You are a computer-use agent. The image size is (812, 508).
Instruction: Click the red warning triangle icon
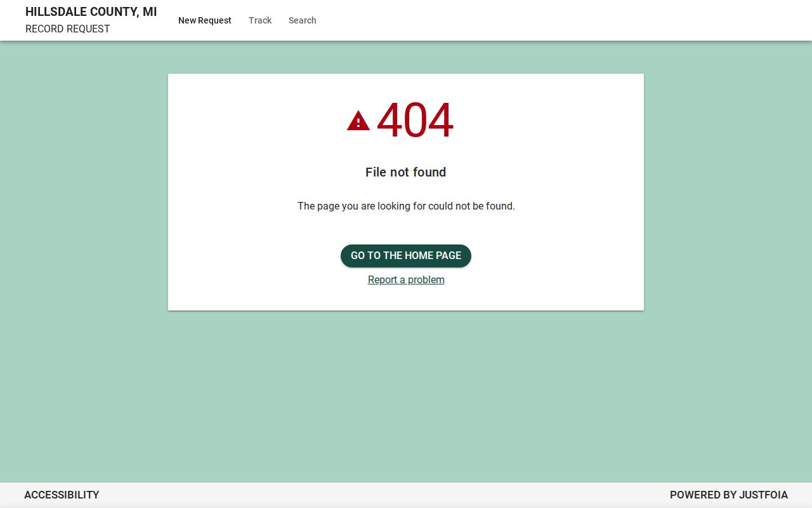coord(358,121)
